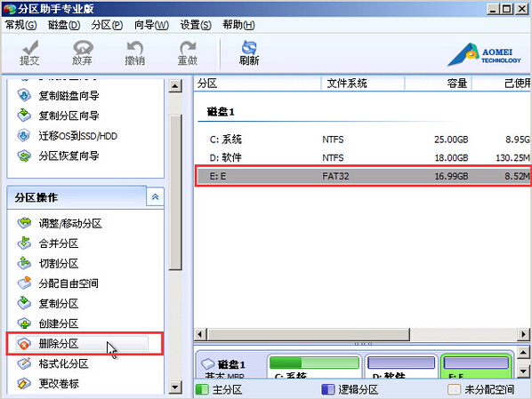
Task: Click sidebar scrollbar down arrow
Action: click(175, 387)
